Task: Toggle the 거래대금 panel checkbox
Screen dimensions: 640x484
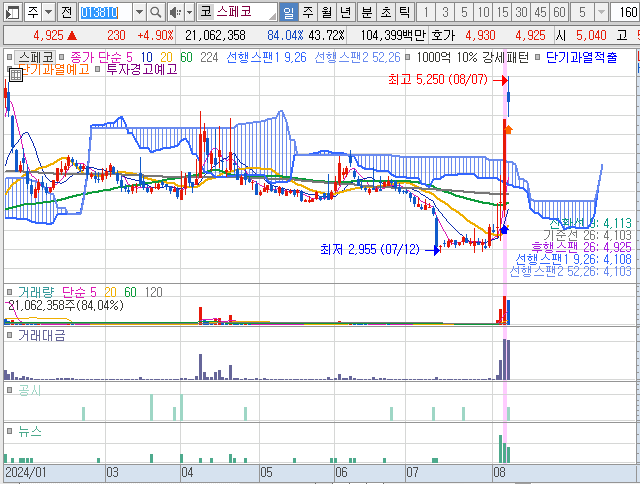Action: (9, 335)
